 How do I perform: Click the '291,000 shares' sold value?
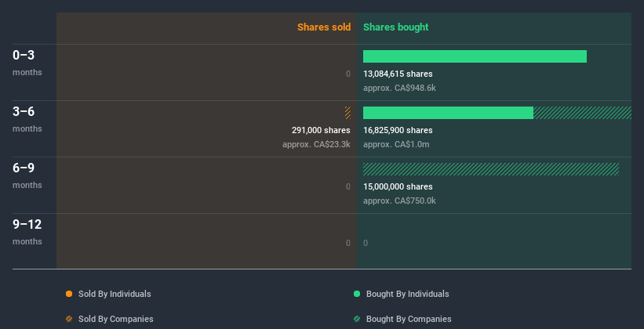tap(321, 131)
